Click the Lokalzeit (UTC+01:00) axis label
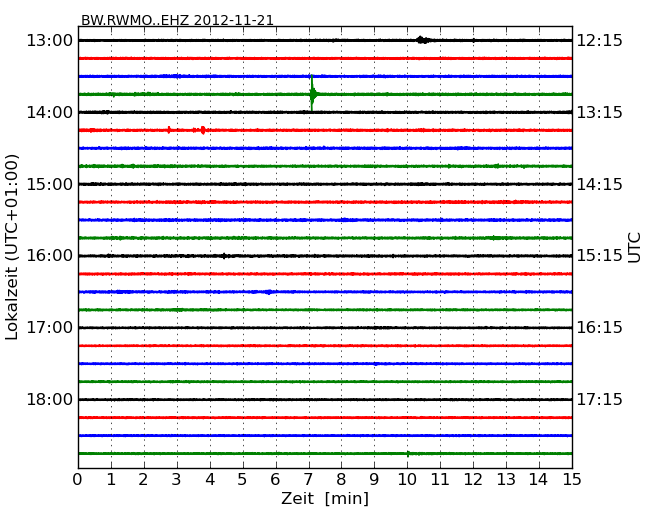This screenshot has width=650, height=520. pos(12,247)
